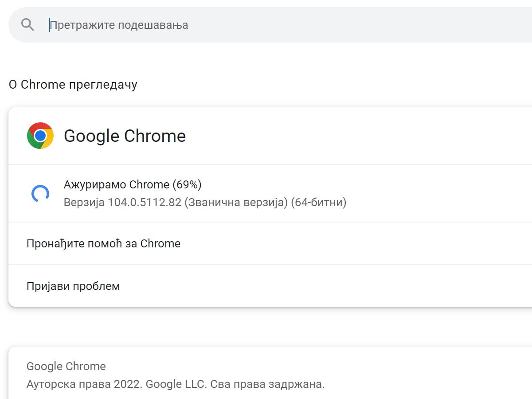Click the О Chrome прегледачу page title
532x399 pixels.
pos(73,84)
